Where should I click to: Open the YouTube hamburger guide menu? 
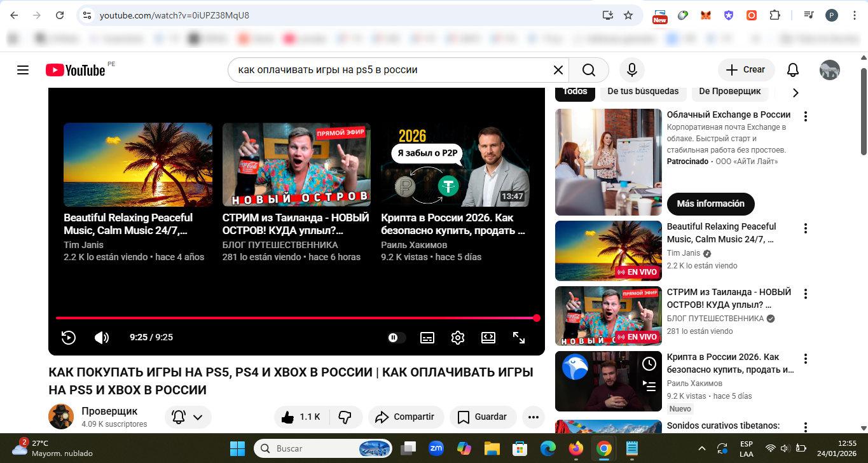click(x=23, y=70)
